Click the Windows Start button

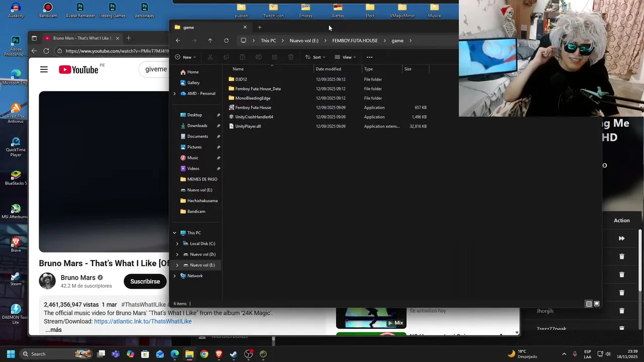(x=11, y=354)
